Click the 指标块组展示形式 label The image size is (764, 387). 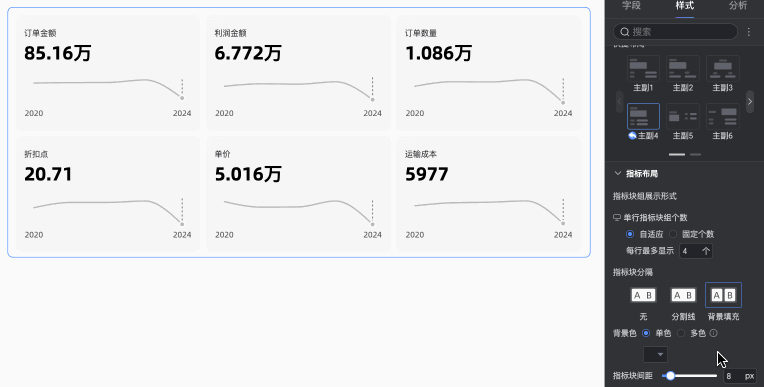(x=645, y=196)
